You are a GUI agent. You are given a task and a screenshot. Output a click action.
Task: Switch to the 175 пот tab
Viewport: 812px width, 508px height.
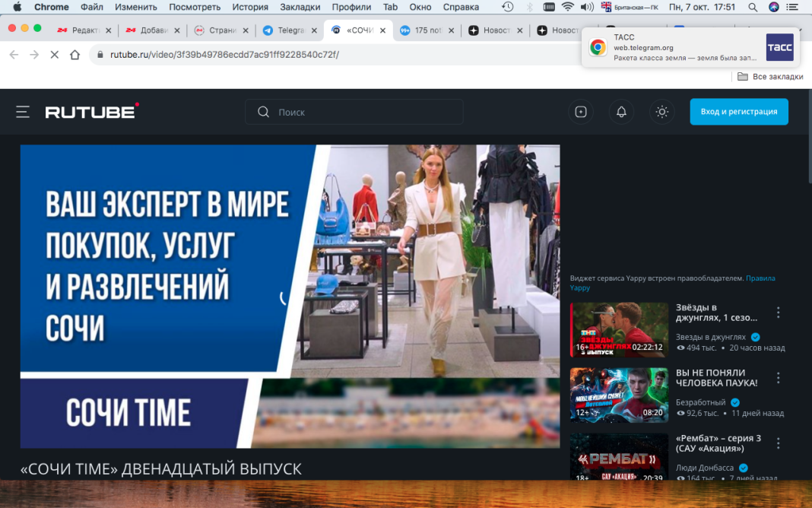pos(430,31)
